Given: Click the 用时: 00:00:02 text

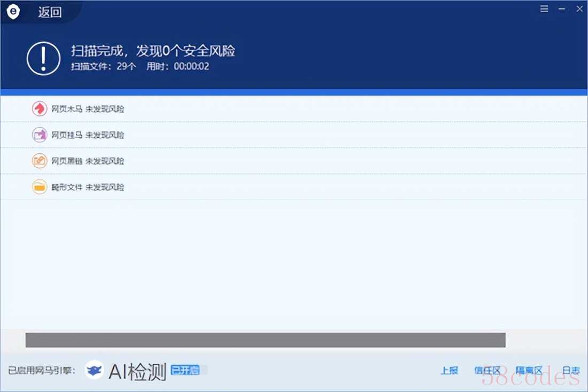Looking at the screenshot, I should coord(178,67).
